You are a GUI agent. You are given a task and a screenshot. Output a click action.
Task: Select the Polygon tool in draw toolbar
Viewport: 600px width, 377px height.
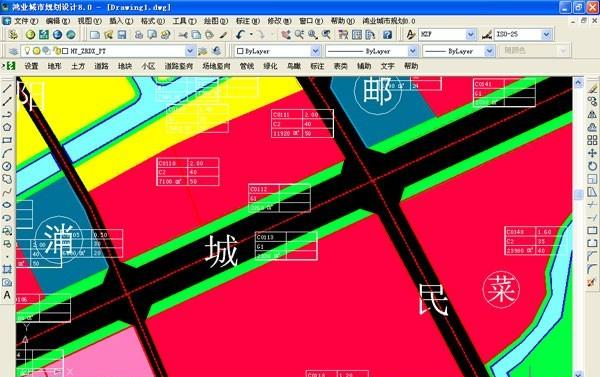7,127
